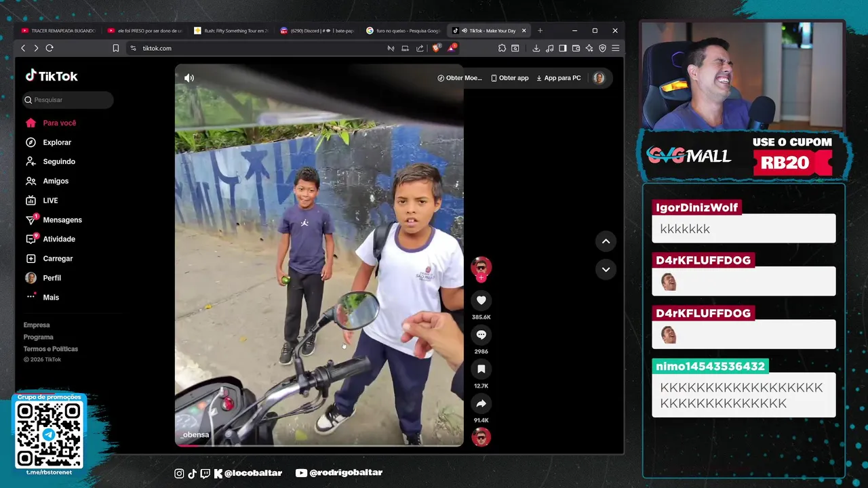The height and width of the screenshot is (488, 868).
Task: Bookmark this page with the bookmark icon
Action: [x=116, y=48]
